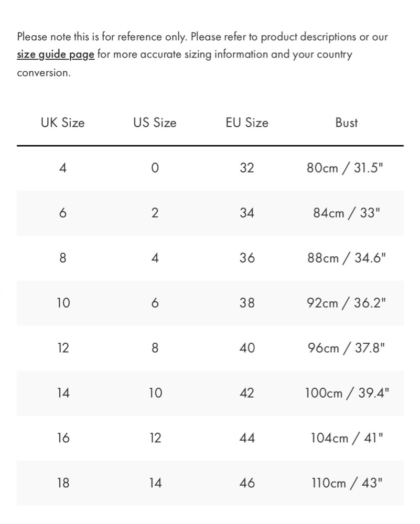Select the 96cm / 37.8" bust cell
Viewport: 420px width, 524px height.
[347, 348]
